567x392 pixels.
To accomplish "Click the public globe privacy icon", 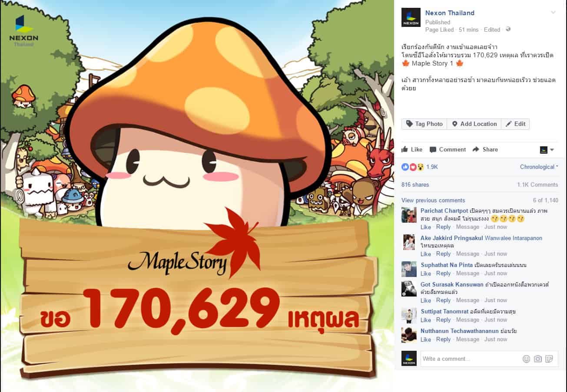I will pyautogui.click(x=508, y=30).
